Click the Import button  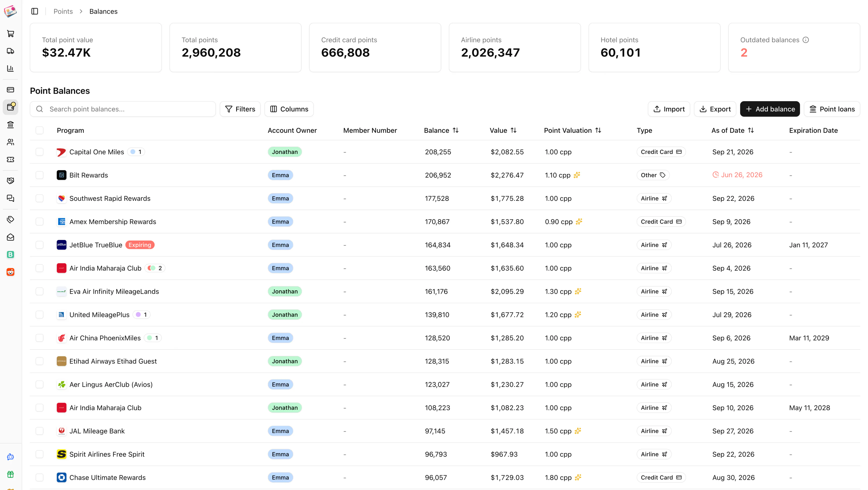click(x=669, y=109)
